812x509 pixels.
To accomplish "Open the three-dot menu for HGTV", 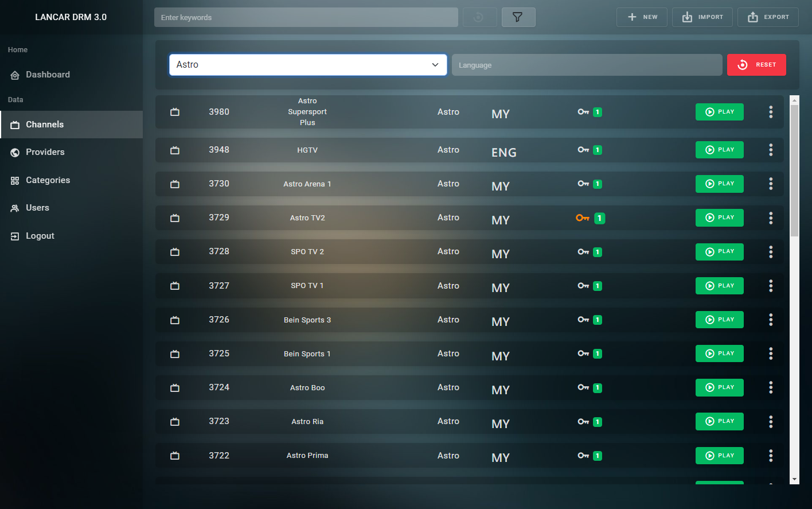I will [x=771, y=150].
